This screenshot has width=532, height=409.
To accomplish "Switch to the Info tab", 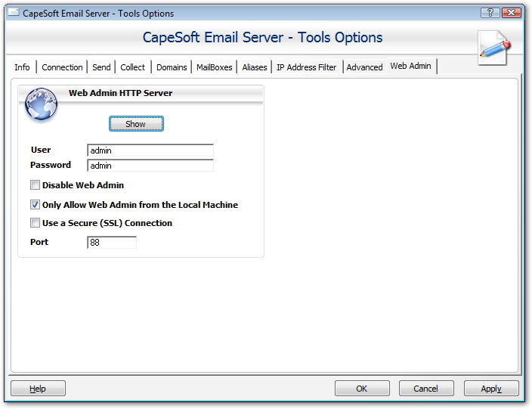I will click(22, 67).
